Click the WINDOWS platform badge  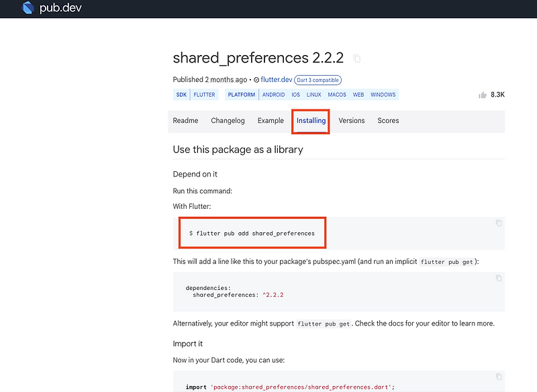(x=383, y=95)
